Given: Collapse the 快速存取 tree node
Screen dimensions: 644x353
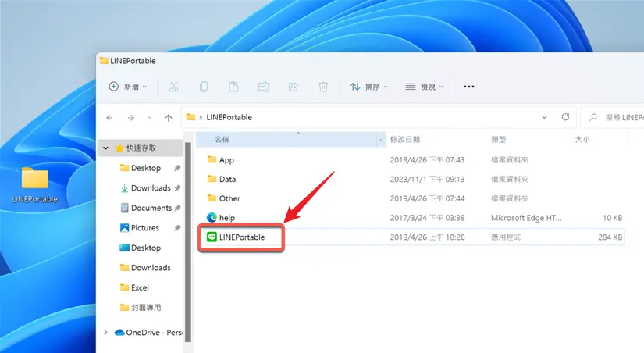Looking at the screenshot, I should [x=105, y=148].
